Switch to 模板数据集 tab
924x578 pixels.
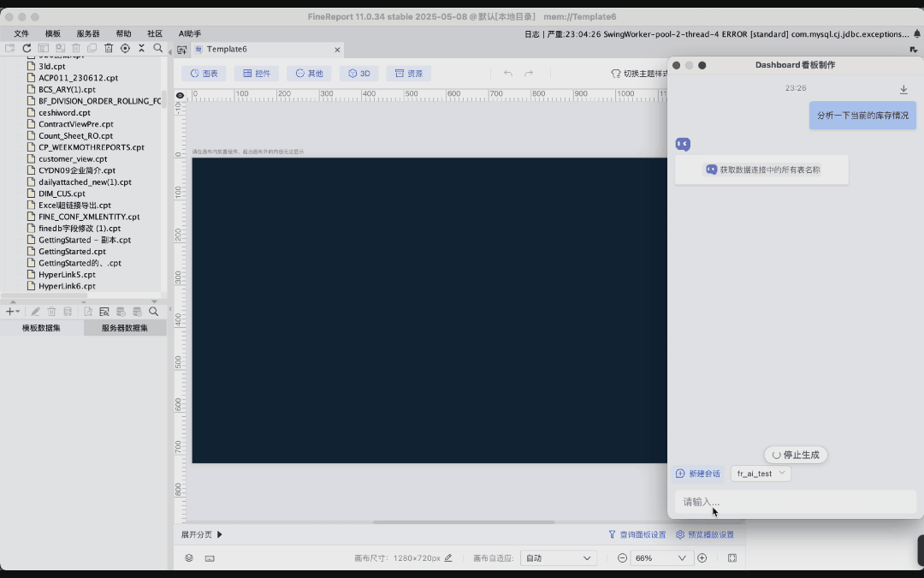pos(41,328)
